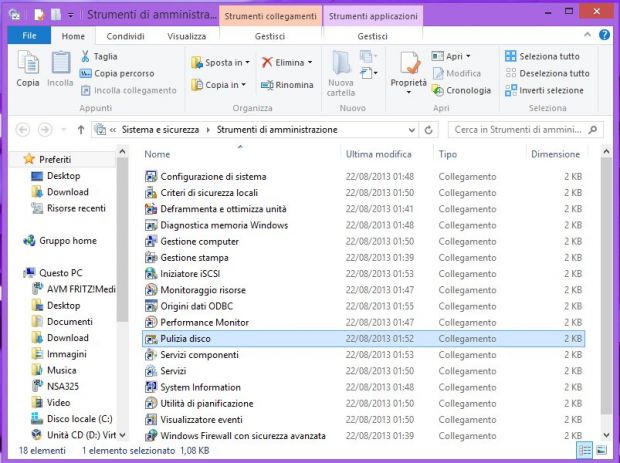Select Origini dati ODBC icon
This screenshot has height=463, width=620.
151,306
